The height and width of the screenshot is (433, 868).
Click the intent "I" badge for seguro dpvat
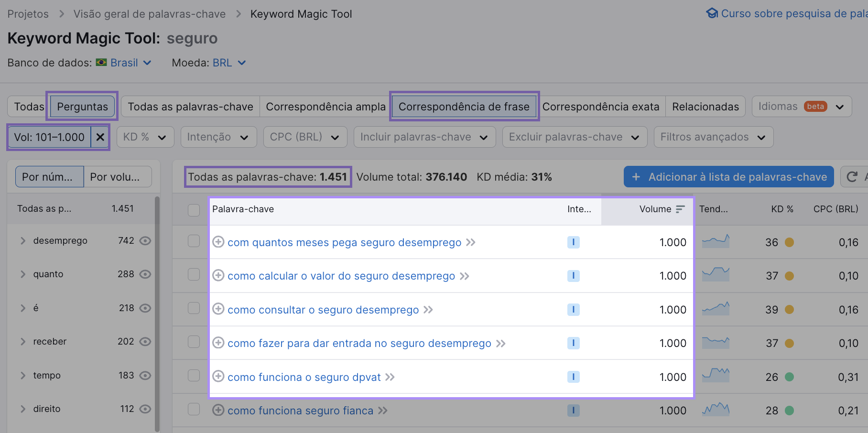coord(574,377)
